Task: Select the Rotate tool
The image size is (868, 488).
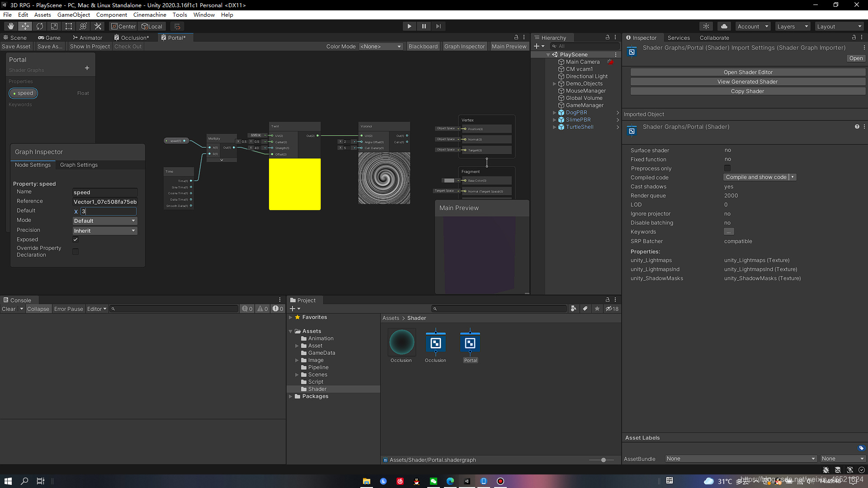Action: (40, 26)
